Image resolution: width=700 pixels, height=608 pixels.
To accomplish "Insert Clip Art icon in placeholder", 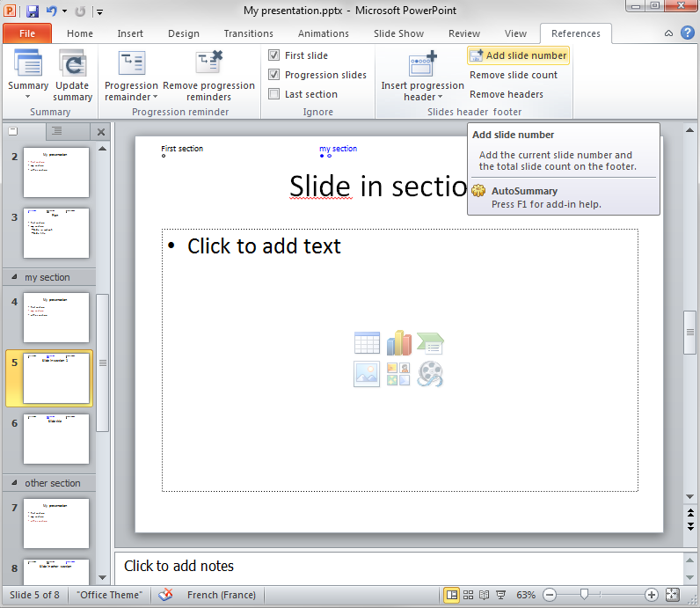I will 398,374.
